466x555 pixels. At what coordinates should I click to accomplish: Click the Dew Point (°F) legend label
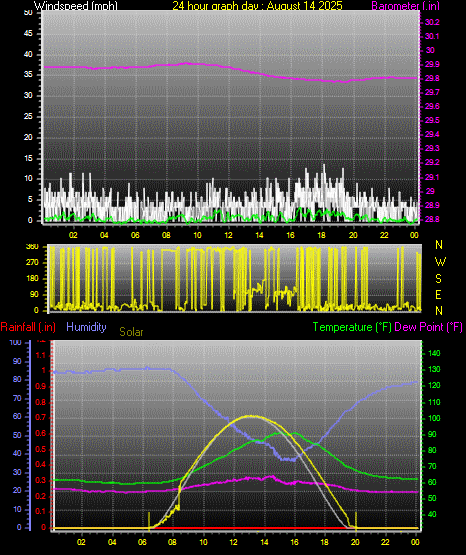pyautogui.click(x=428, y=327)
